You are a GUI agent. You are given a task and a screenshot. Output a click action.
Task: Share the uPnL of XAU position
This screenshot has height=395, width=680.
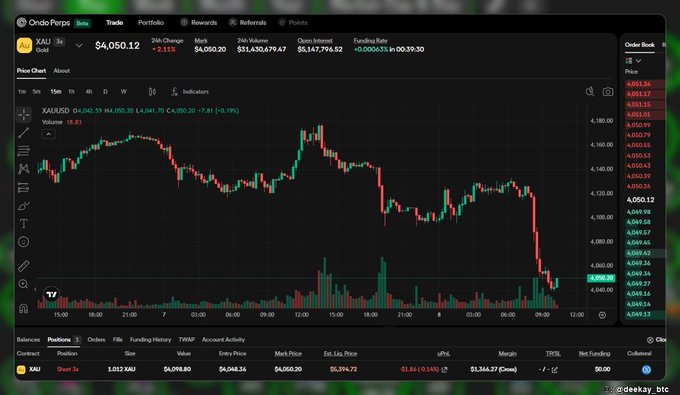coord(445,369)
